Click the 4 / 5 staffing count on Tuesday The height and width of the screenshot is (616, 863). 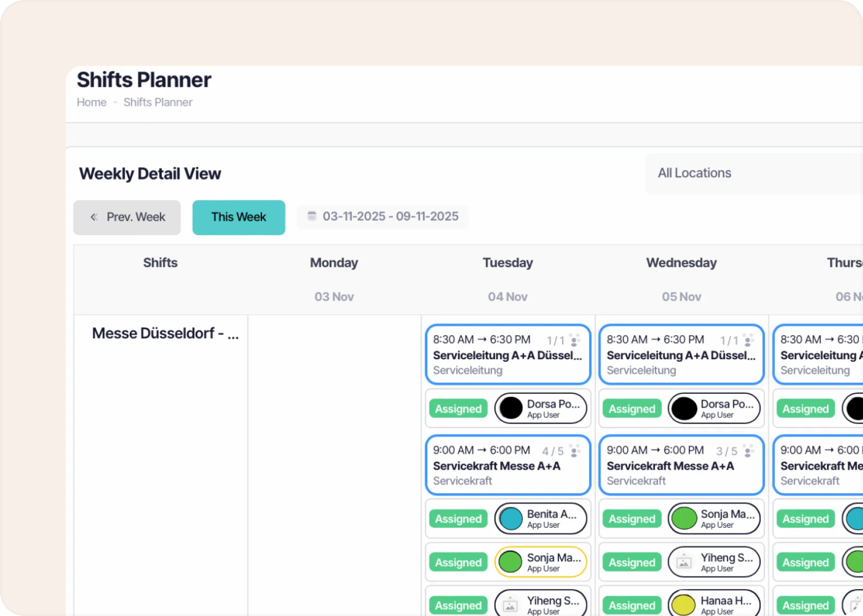[553, 451]
